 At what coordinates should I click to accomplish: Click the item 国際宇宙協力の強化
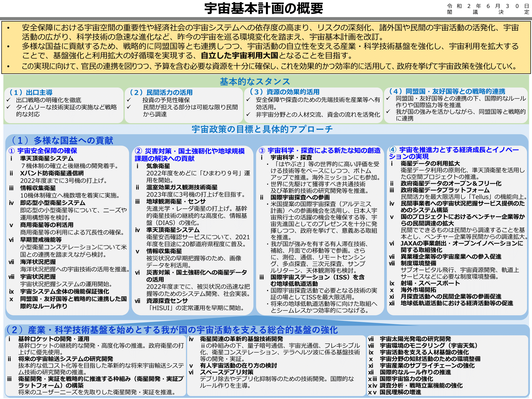pos(406,379)
